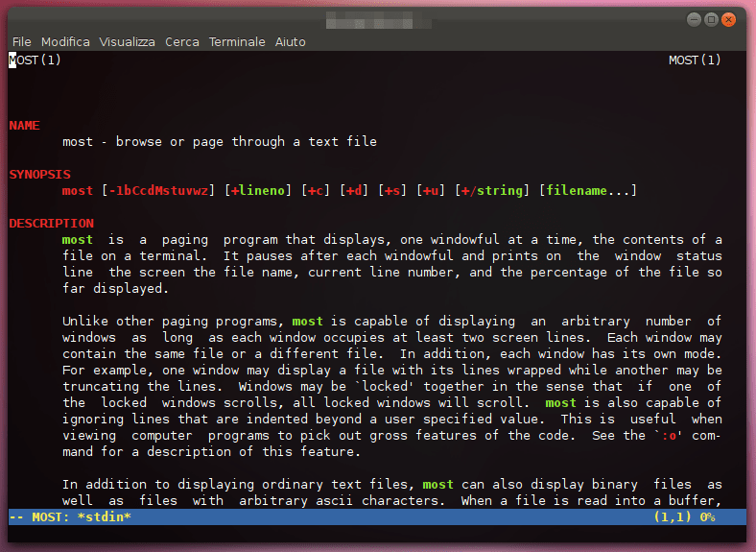Screen dimensions: 756x552
Task: Click 'browse or page through a text file'
Action: point(247,142)
